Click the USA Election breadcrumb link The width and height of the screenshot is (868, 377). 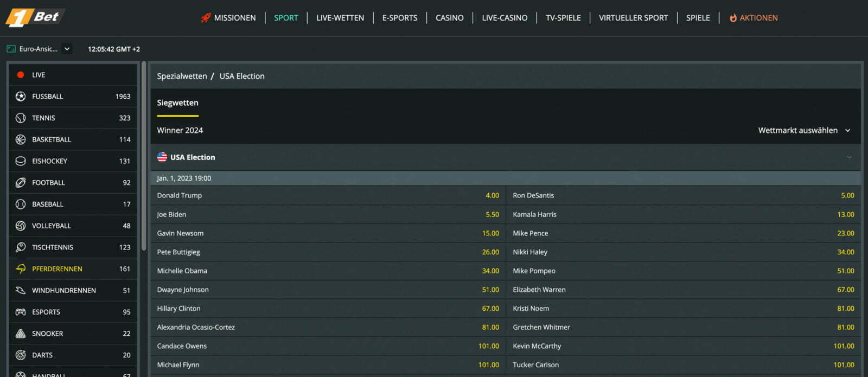point(242,76)
